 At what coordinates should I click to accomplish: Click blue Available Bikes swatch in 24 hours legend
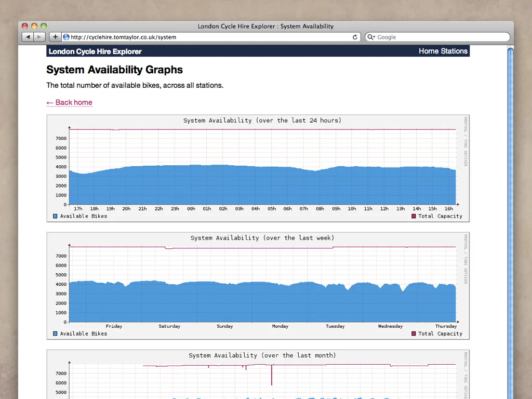pyautogui.click(x=55, y=216)
